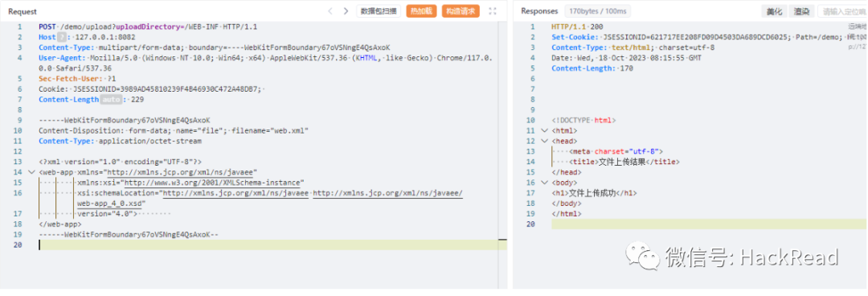Click the Responses panel title

(x=539, y=11)
